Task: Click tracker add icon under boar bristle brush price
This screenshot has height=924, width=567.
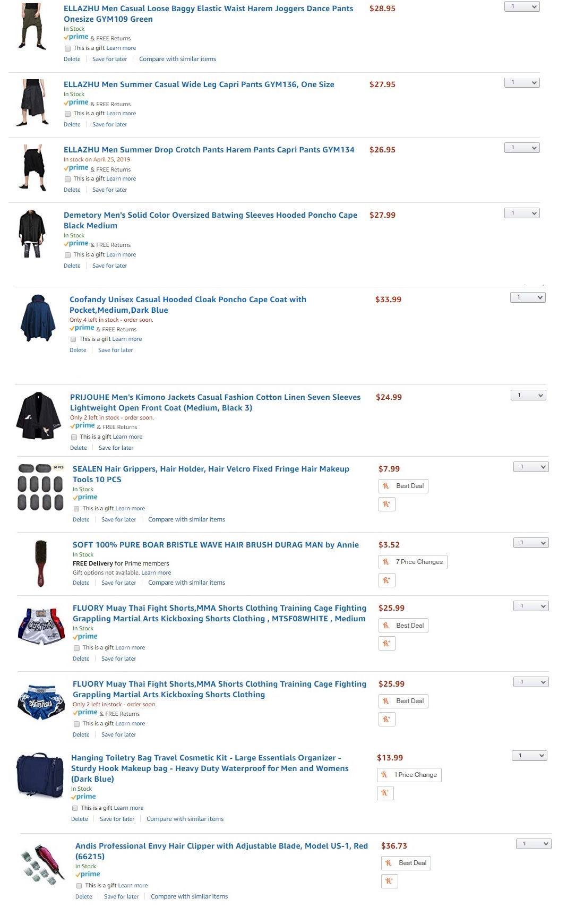Action: [x=387, y=580]
